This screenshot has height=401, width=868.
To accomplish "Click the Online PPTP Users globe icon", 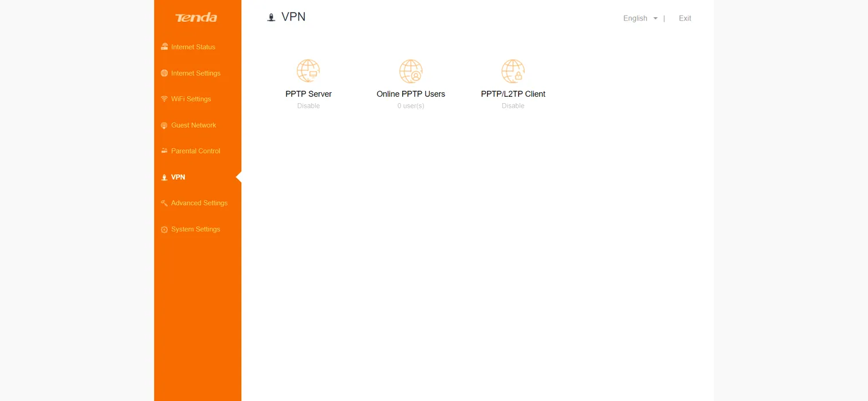I will [x=410, y=72].
